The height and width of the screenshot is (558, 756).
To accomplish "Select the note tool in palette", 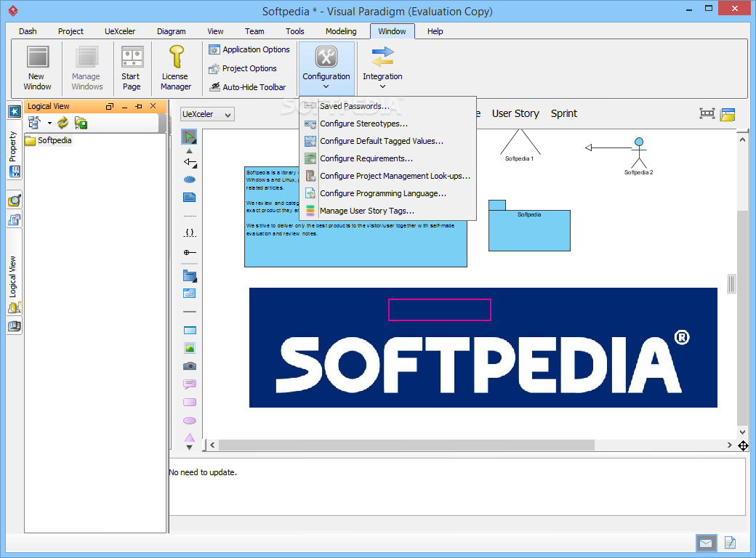I will (x=190, y=197).
